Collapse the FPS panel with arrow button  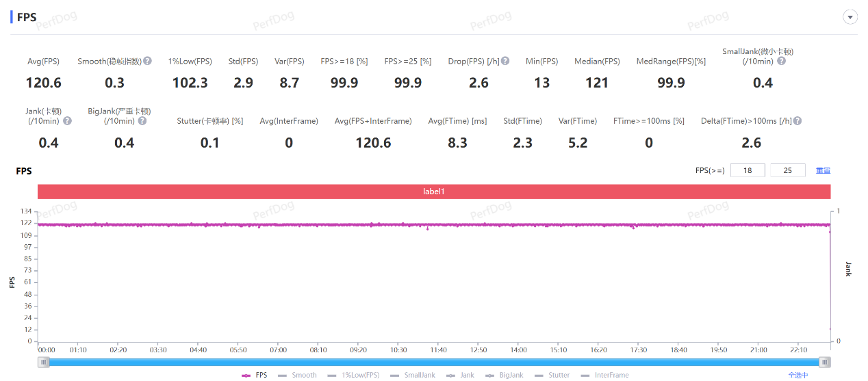850,17
